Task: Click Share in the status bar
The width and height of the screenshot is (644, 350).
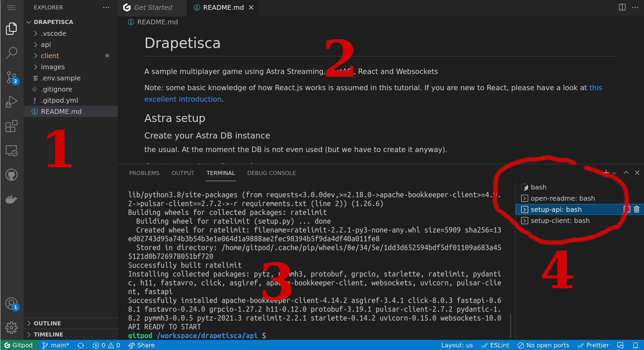Action: [142, 345]
